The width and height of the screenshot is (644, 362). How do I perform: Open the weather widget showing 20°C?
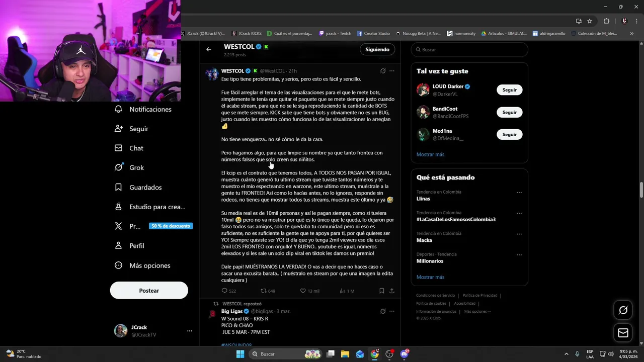pyautogui.click(x=23, y=354)
